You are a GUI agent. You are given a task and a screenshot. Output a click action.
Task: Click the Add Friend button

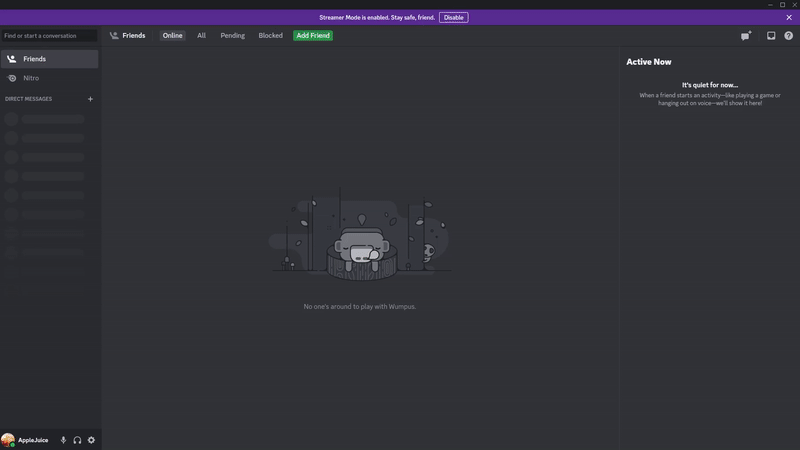313,36
